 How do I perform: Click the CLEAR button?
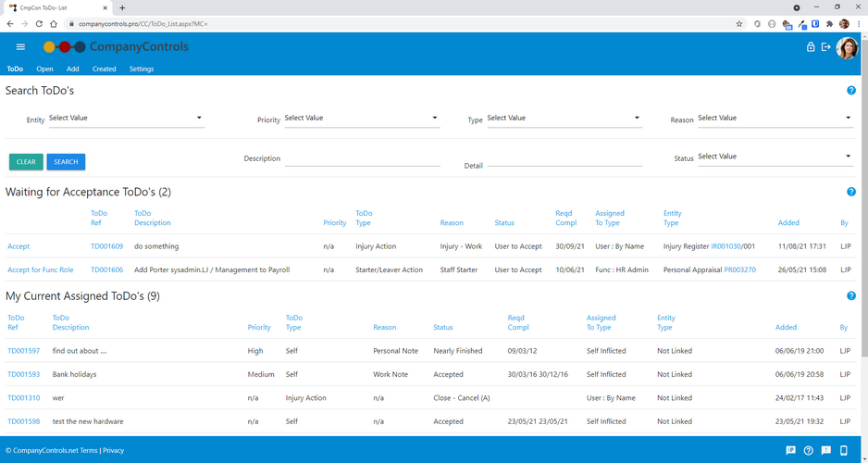click(26, 162)
